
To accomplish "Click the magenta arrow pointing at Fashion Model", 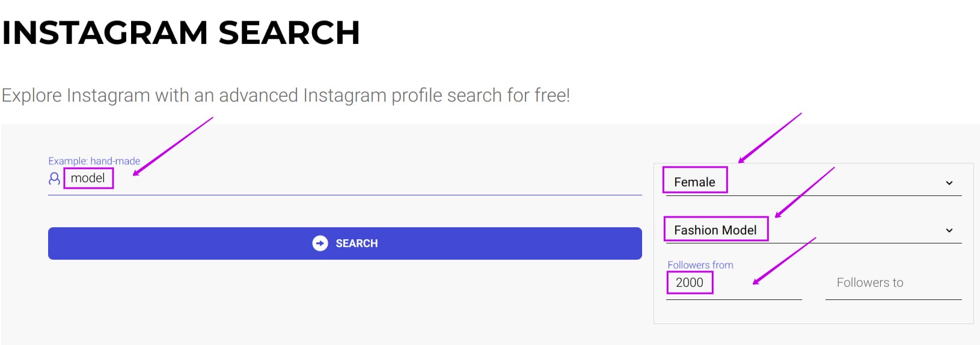I will pos(804,192).
